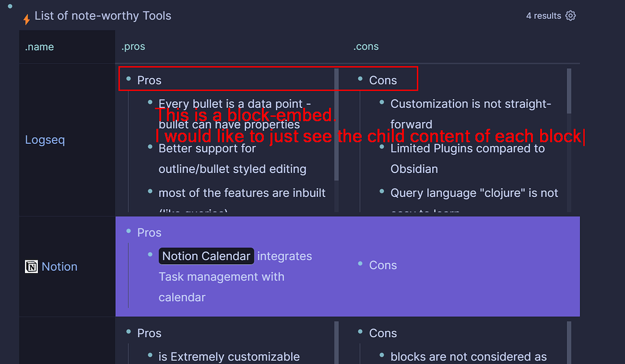625x364 pixels.
Task: Click the lightning bolt icon beside the title
Action: [x=26, y=20]
